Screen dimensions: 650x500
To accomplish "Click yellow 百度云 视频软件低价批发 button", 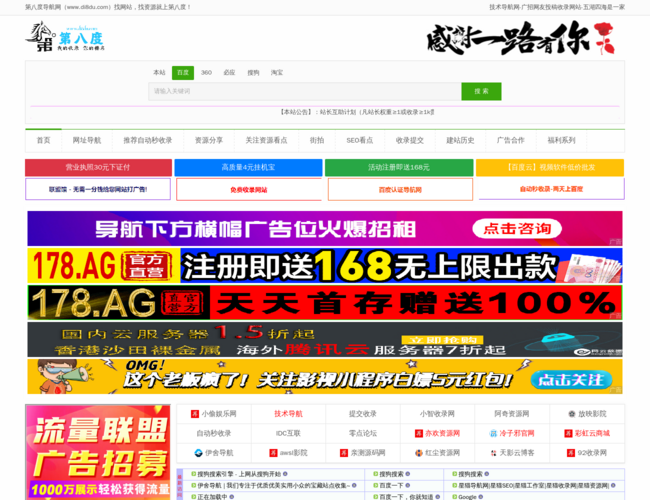I will click(x=550, y=167).
